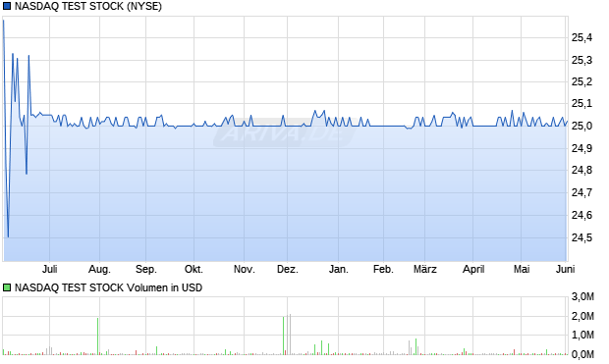
Task: Click the 'Juli' month label
Action: [x=50, y=269]
